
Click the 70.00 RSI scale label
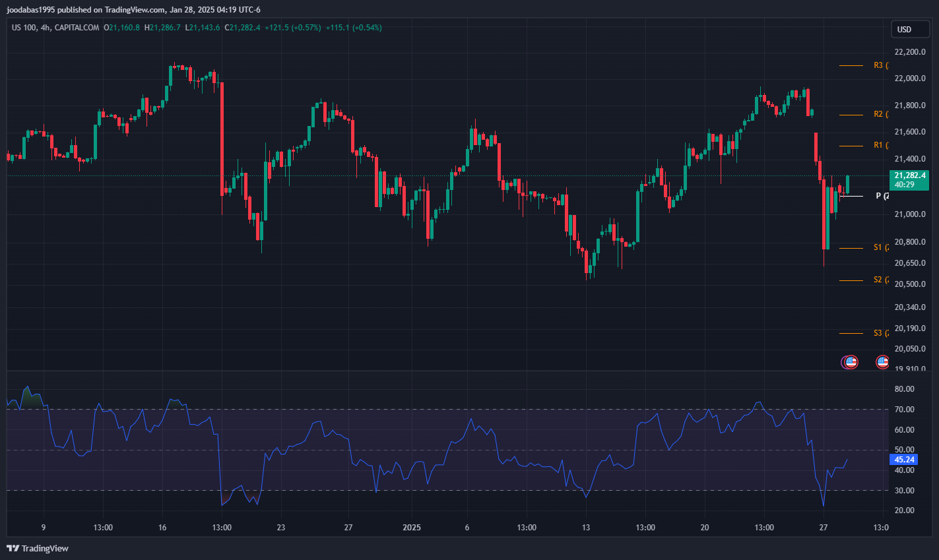[904, 410]
